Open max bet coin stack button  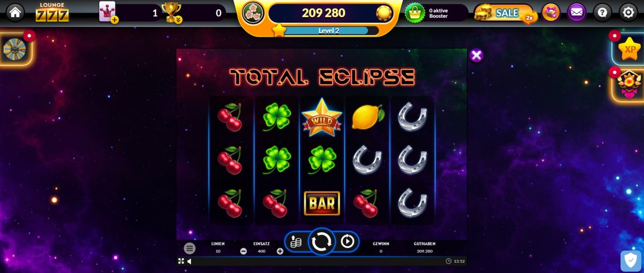pyautogui.click(x=296, y=242)
